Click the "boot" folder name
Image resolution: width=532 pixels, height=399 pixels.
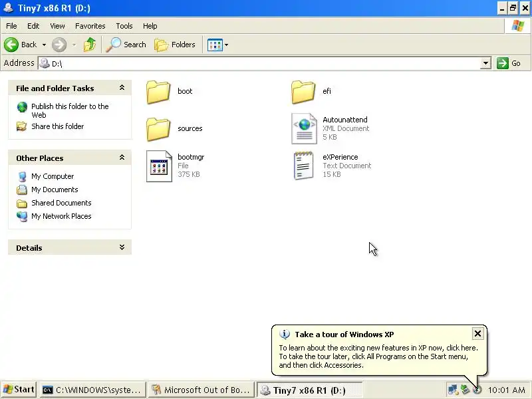pyautogui.click(x=185, y=91)
